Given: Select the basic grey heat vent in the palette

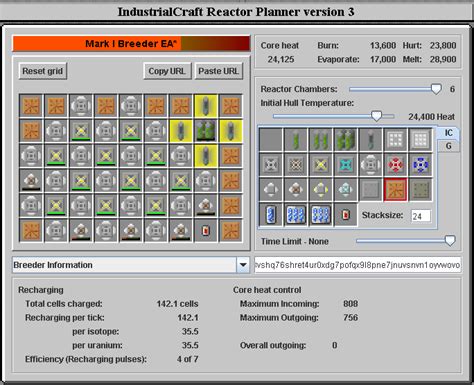Looking at the screenshot, I should click(271, 164).
